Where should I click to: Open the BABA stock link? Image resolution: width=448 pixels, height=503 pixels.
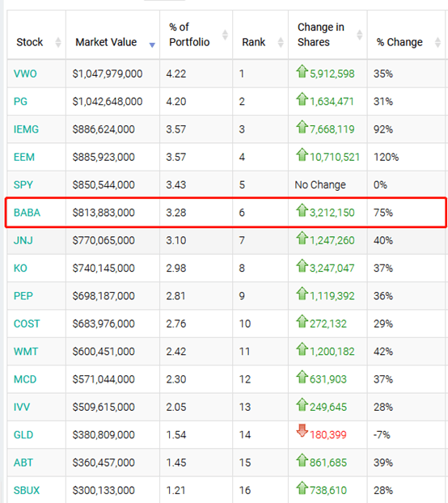pyautogui.click(x=27, y=213)
